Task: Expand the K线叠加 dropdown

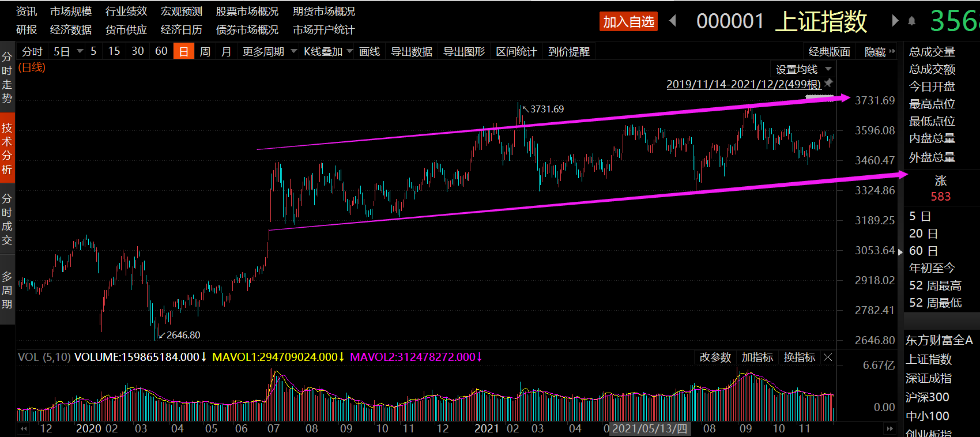Action: coord(328,52)
